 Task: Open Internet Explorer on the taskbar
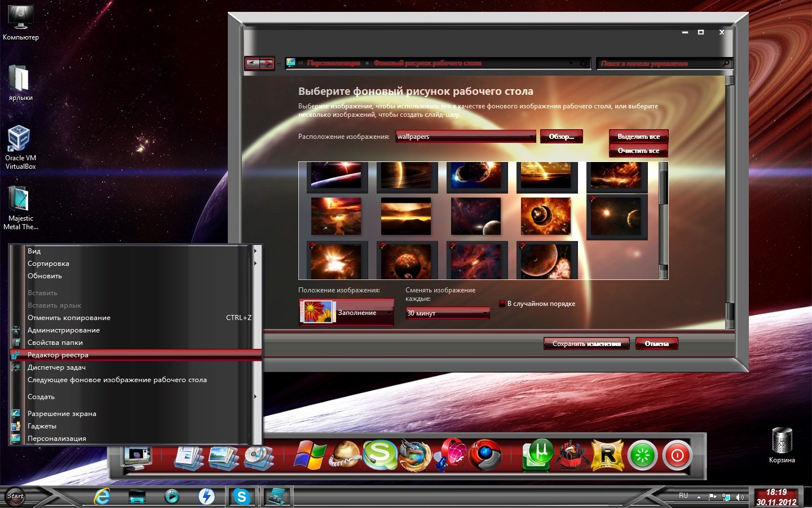pyautogui.click(x=102, y=496)
